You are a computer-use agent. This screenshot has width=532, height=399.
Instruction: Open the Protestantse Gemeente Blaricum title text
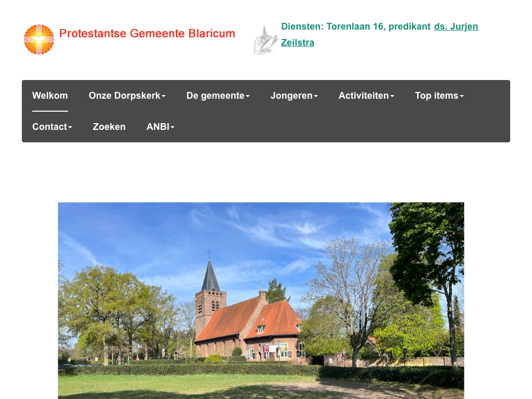point(147,34)
